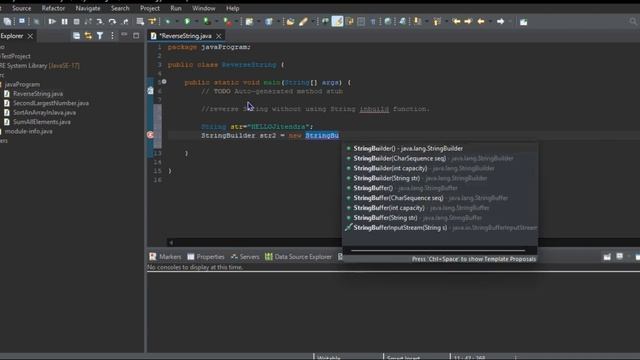Click the white Forward navigation arrow
The height and width of the screenshot is (360, 640).
point(500,22)
